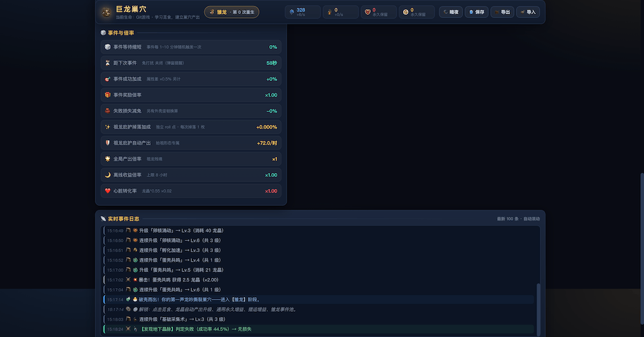Click the hourglass icon beside 距下次事件

pyautogui.click(x=108, y=63)
